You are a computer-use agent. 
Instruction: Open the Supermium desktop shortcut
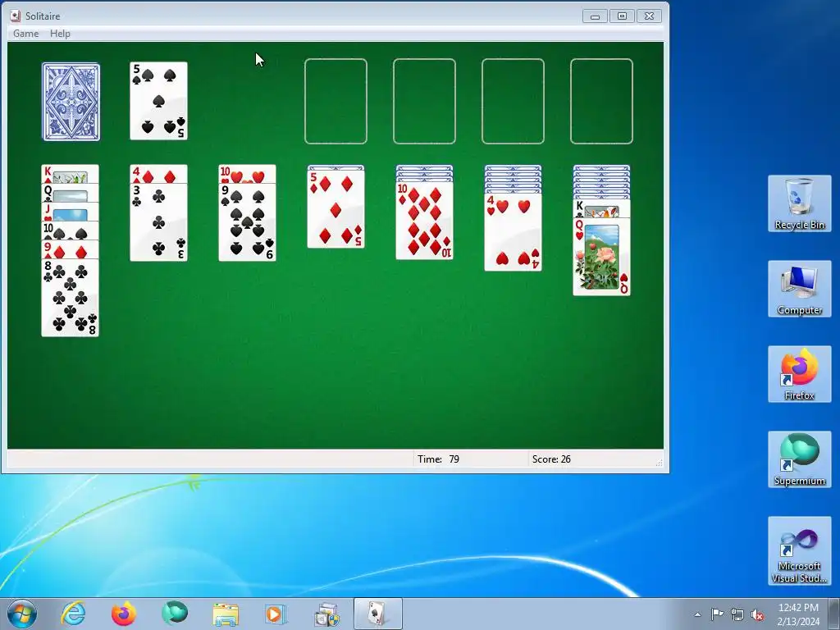799,459
